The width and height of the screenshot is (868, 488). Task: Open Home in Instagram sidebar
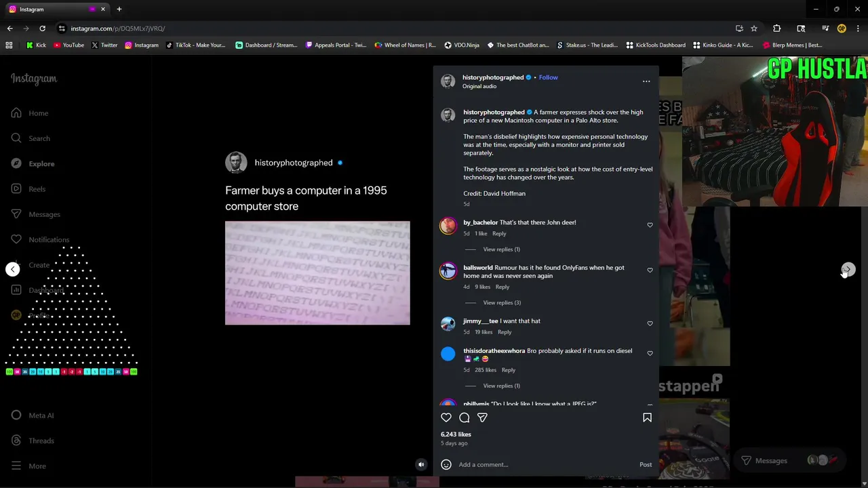tap(30, 113)
